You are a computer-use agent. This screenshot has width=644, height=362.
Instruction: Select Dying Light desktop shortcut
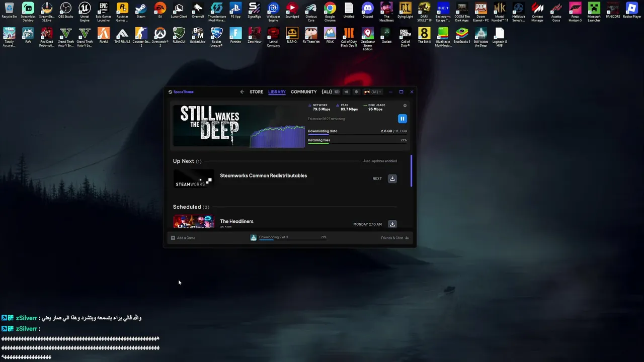406,11
